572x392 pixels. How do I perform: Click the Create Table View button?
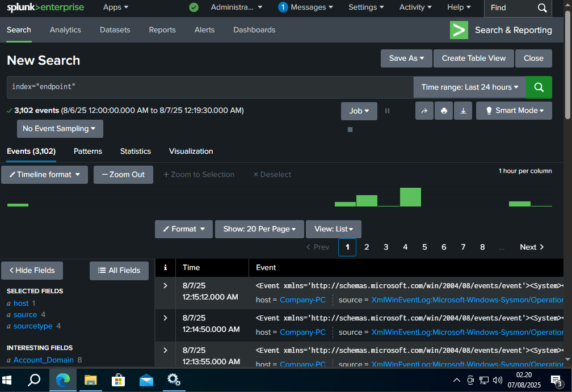click(x=473, y=58)
